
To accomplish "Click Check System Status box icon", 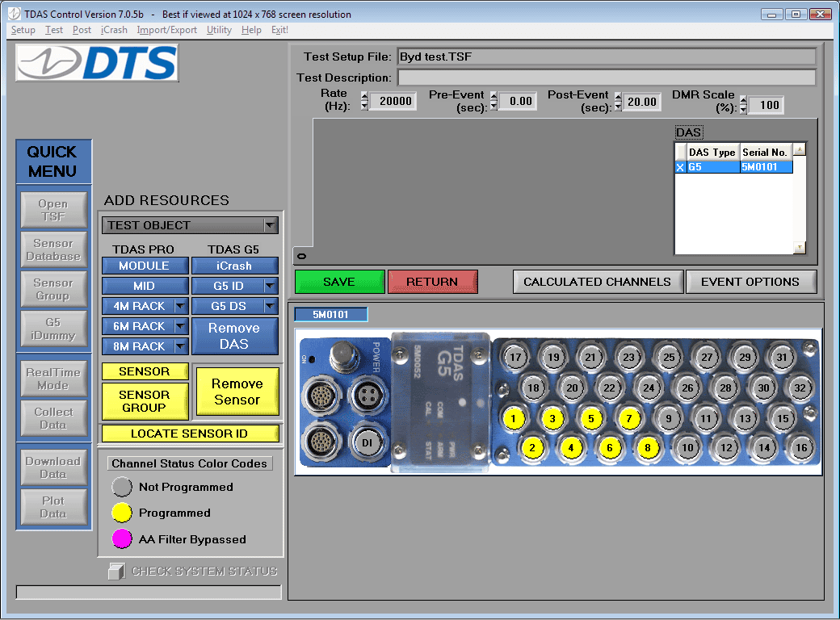I will (116, 572).
